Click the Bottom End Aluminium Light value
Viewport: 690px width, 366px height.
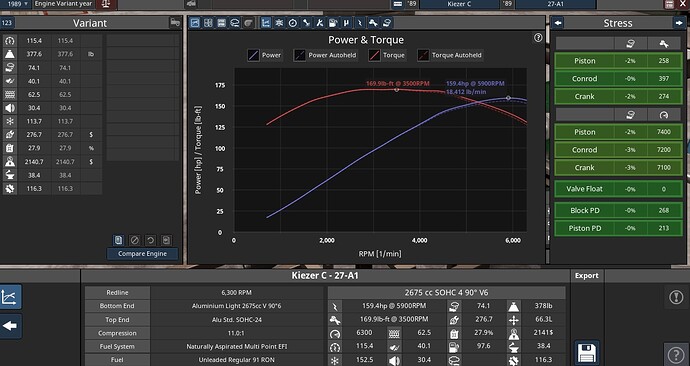pos(236,306)
